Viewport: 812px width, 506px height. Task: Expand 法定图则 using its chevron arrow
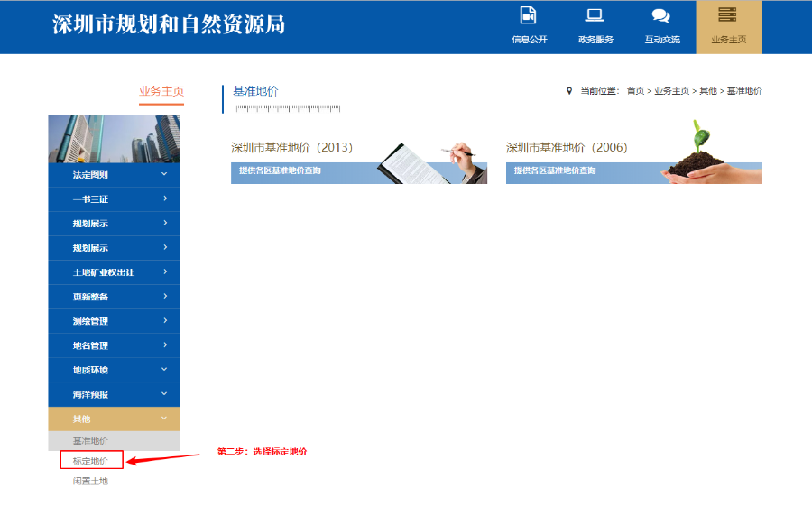164,174
